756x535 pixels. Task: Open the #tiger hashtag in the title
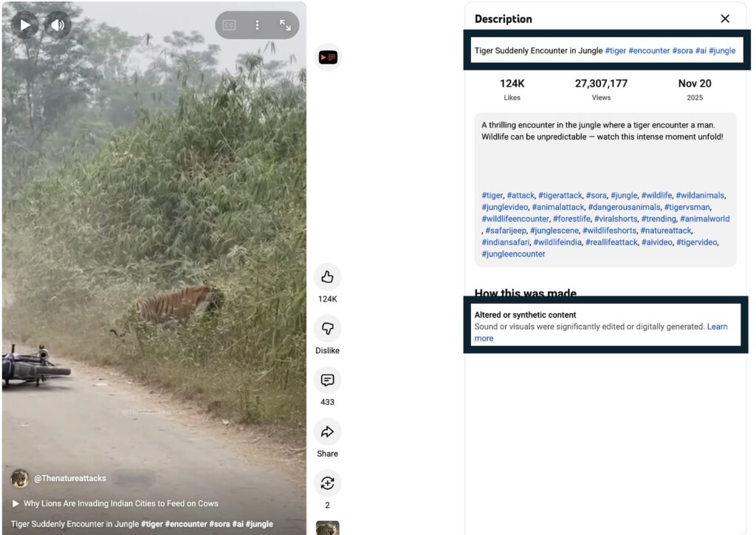click(615, 51)
